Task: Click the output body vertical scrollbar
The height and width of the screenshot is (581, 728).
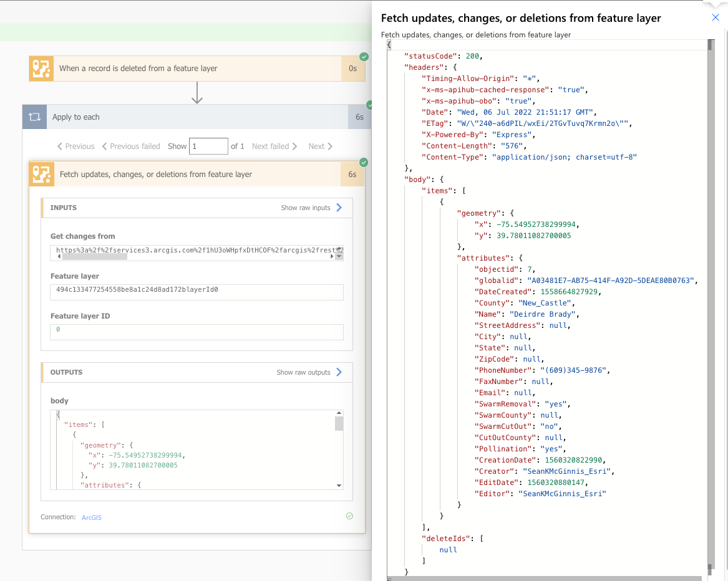Action: pos(339,424)
